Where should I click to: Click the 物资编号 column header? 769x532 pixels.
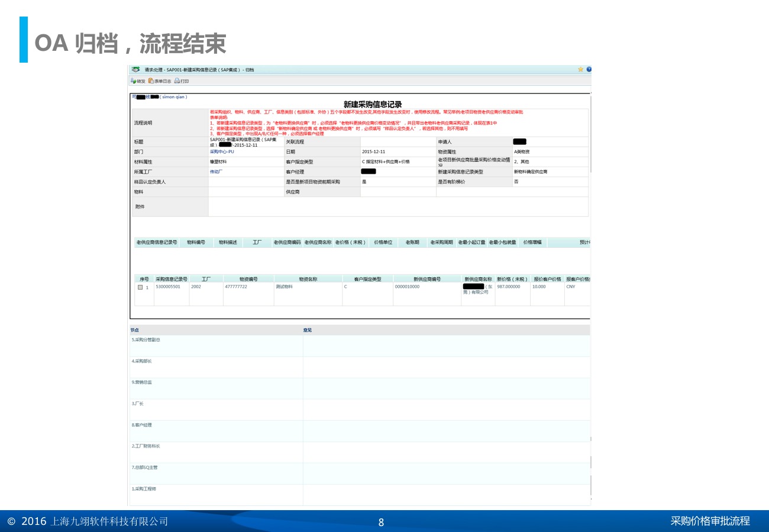pyautogui.click(x=248, y=279)
